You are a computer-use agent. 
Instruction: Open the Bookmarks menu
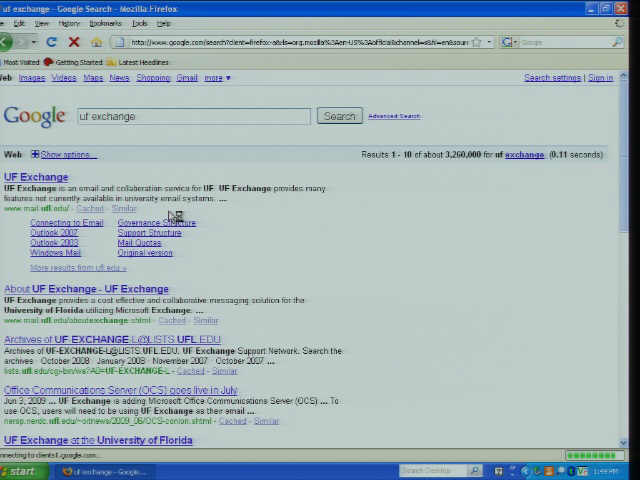[x=105, y=24]
